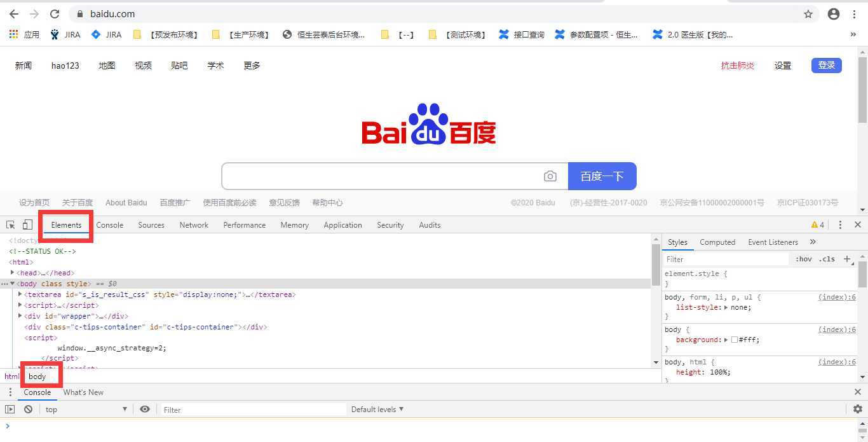Open the Network tab

point(194,224)
